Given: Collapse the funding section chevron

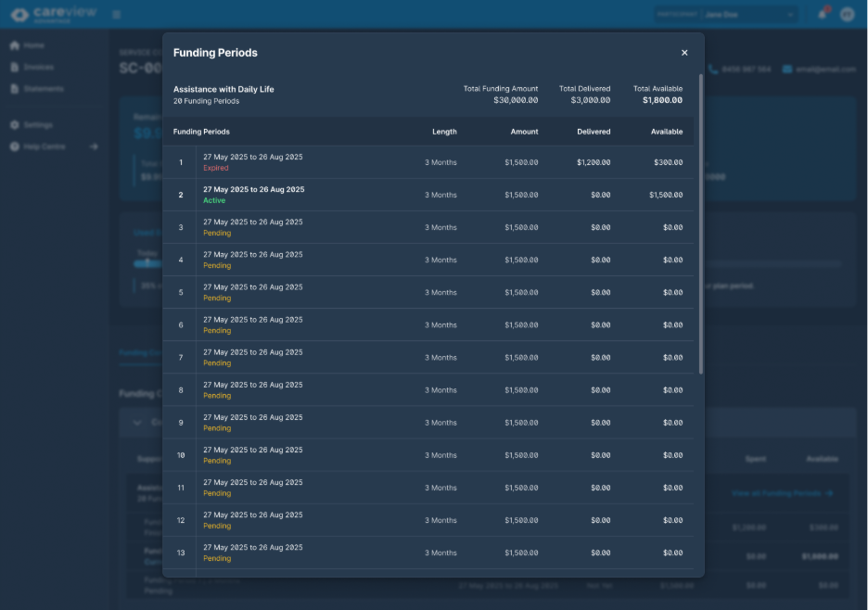Looking at the screenshot, I should [137, 423].
